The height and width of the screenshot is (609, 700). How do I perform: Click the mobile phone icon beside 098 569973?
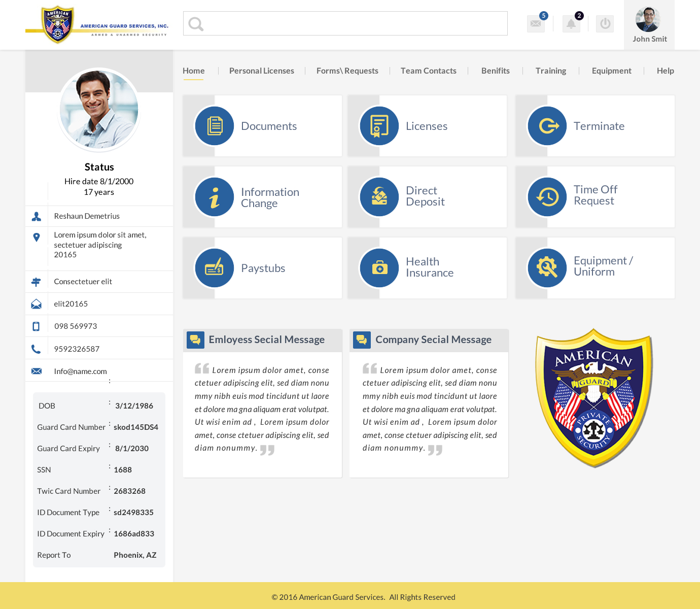[x=36, y=326]
